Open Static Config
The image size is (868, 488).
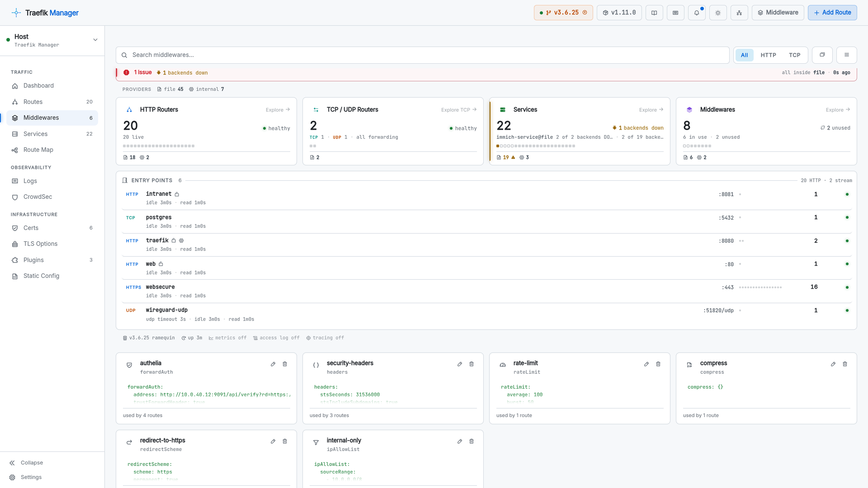click(52, 276)
